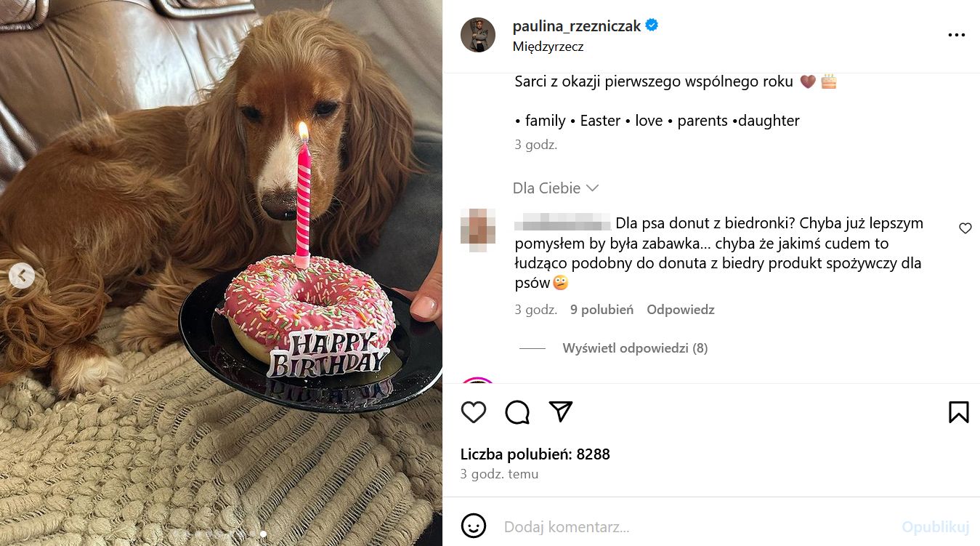Like the donut comment with small heart
Image resolution: width=980 pixels, height=546 pixels.
(x=965, y=228)
